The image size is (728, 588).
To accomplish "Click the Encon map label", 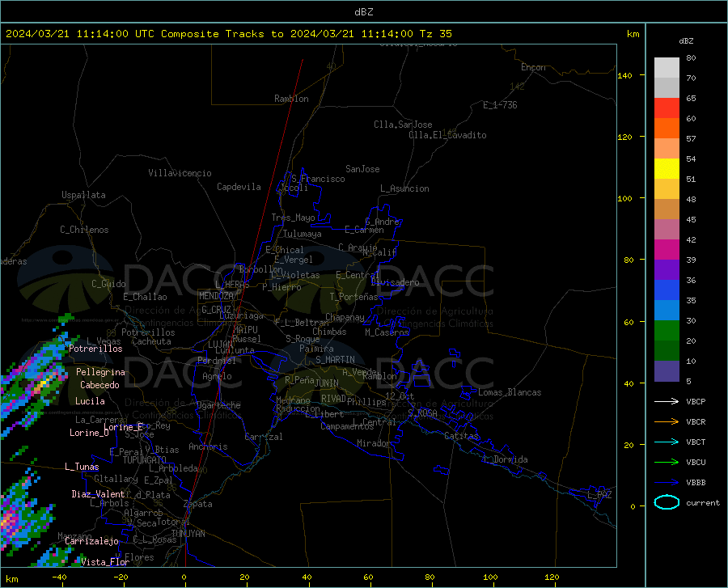I will pyautogui.click(x=533, y=67).
